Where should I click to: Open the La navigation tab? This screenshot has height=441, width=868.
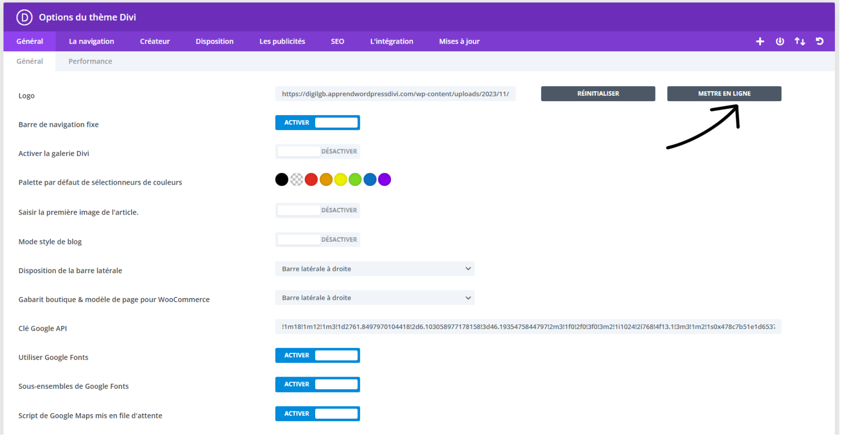click(91, 41)
